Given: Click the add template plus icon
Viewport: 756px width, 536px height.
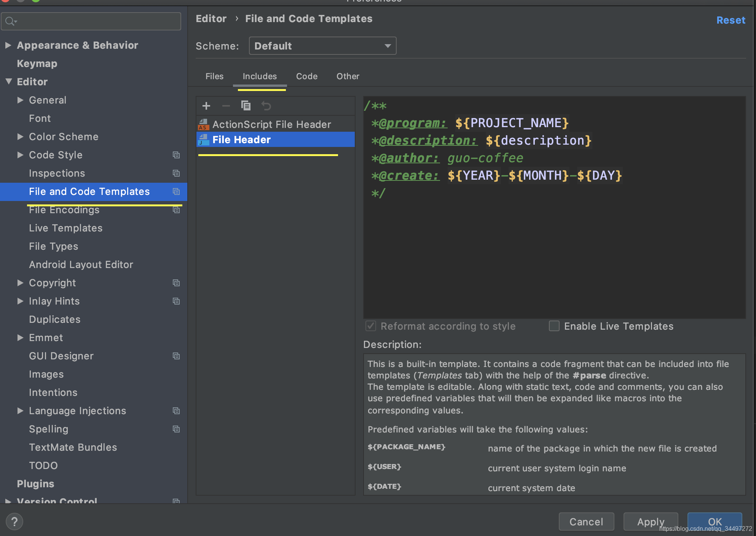Looking at the screenshot, I should pos(206,106).
